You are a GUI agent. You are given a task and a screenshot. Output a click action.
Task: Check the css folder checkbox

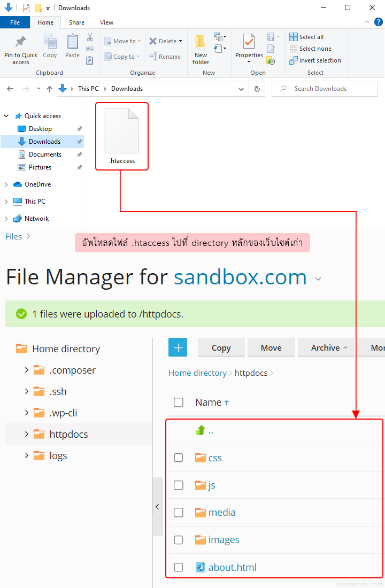(179, 458)
